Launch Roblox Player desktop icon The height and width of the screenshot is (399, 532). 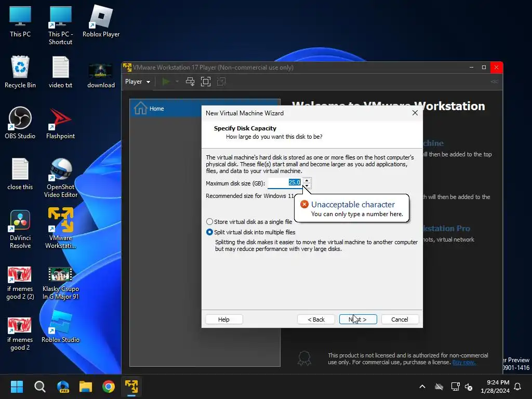101,21
